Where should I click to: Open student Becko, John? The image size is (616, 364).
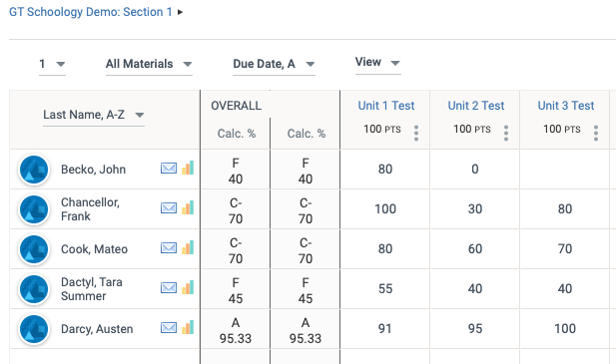tap(93, 170)
